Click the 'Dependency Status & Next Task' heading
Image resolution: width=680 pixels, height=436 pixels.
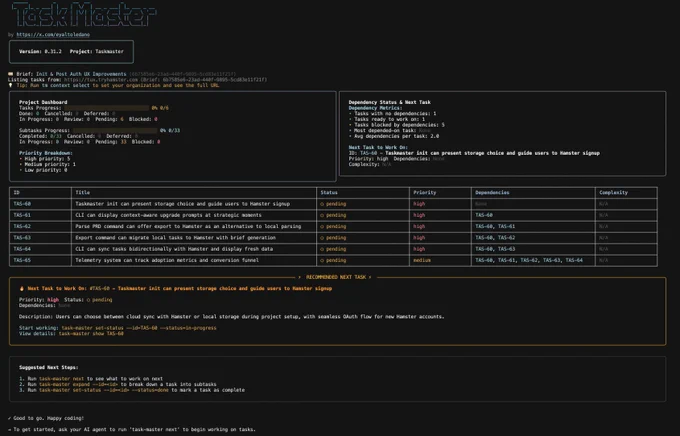pos(389,102)
